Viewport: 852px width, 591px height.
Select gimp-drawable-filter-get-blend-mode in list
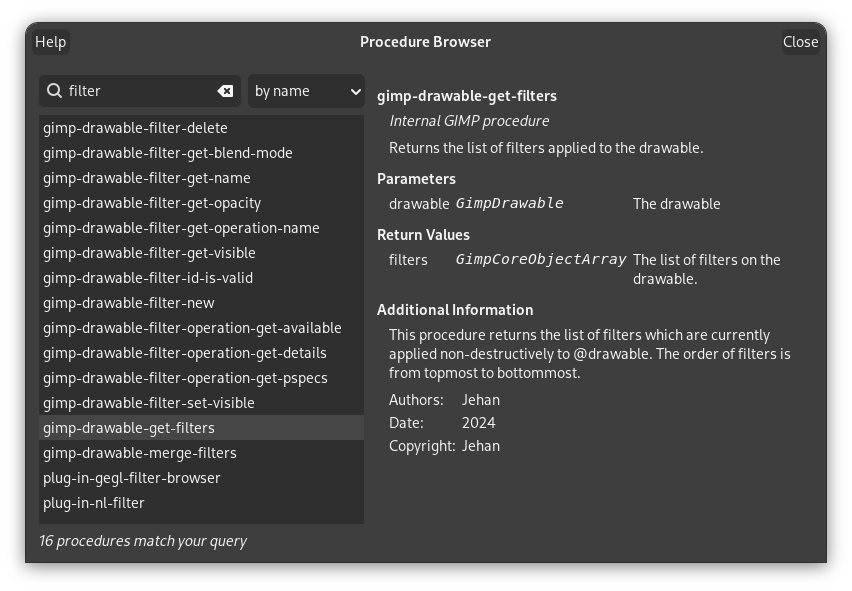tap(167, 153)
